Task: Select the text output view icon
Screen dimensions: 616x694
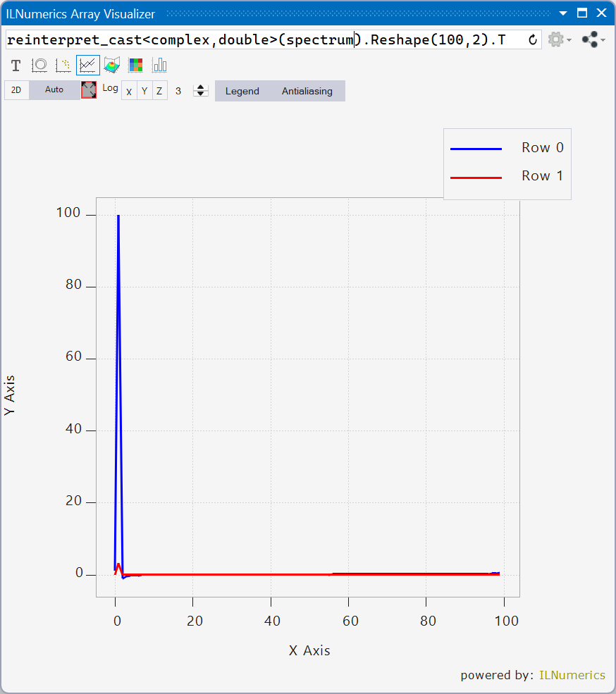Action: pos(16,66)
